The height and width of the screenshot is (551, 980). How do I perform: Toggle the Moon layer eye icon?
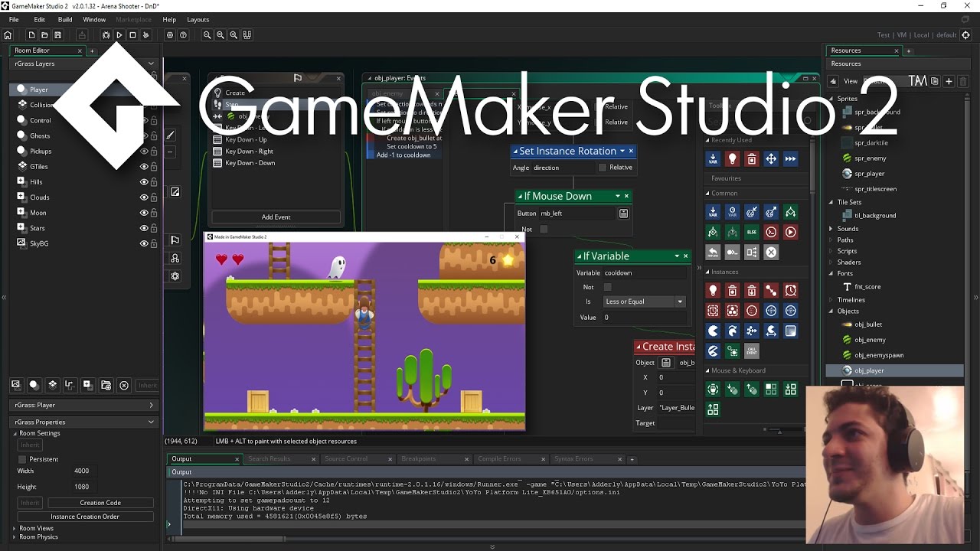coord(144,213)
